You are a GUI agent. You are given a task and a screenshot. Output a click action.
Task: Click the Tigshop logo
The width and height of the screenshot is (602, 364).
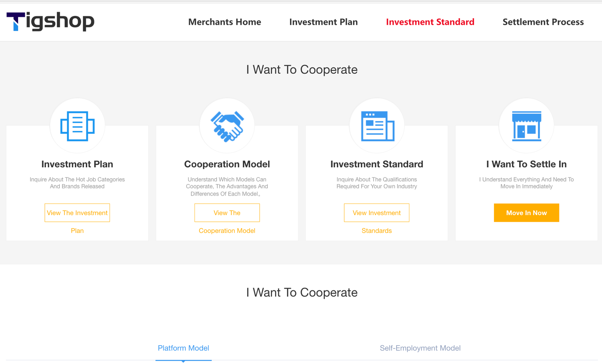click(50, 21)
